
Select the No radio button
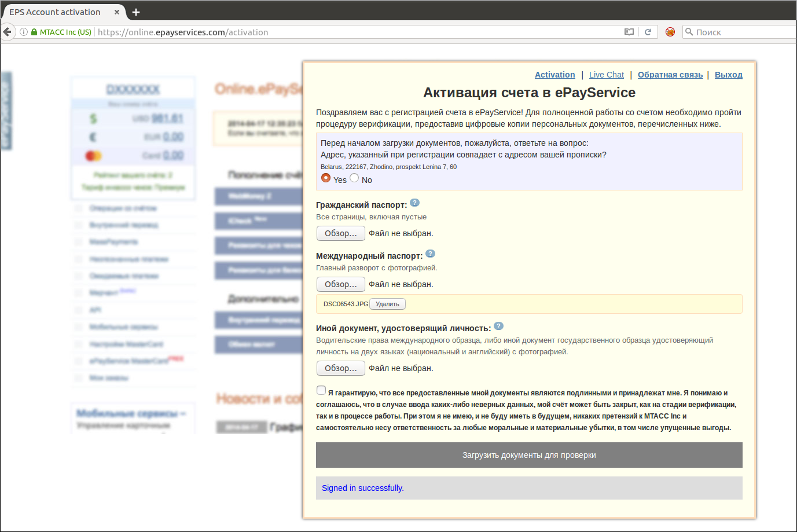(354, 178)
